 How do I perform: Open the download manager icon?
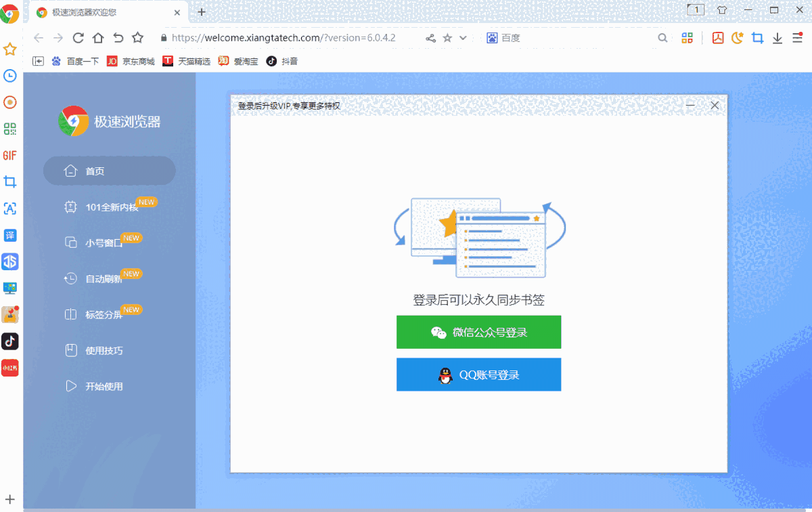tap(777, 38)
